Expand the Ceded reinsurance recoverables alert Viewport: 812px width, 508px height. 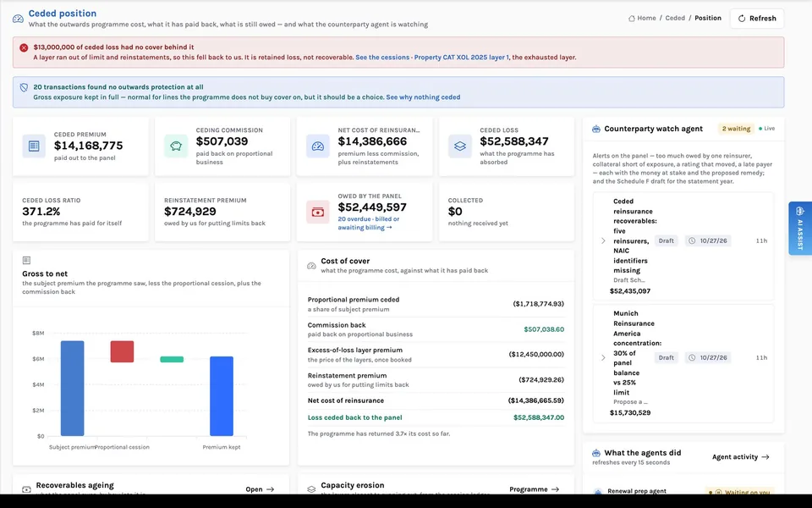pos(603,241)
